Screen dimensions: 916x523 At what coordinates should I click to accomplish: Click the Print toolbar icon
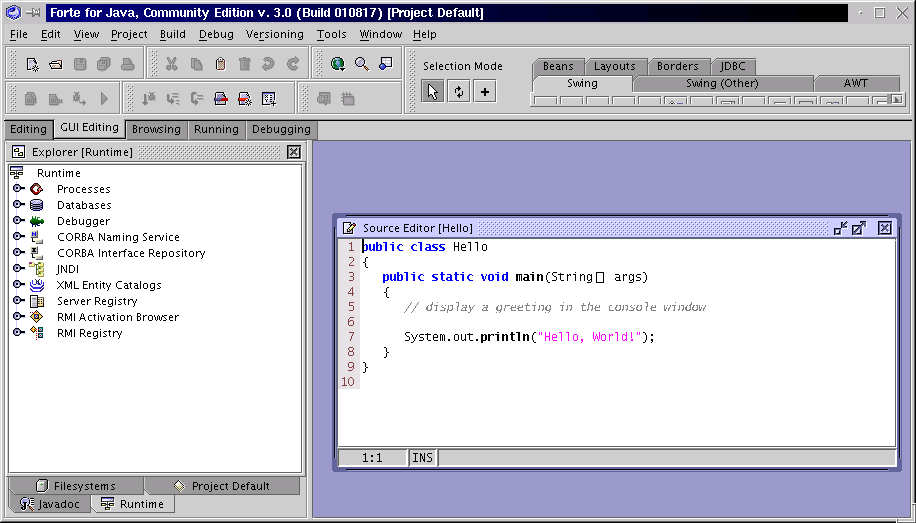[x=127, y=64]
